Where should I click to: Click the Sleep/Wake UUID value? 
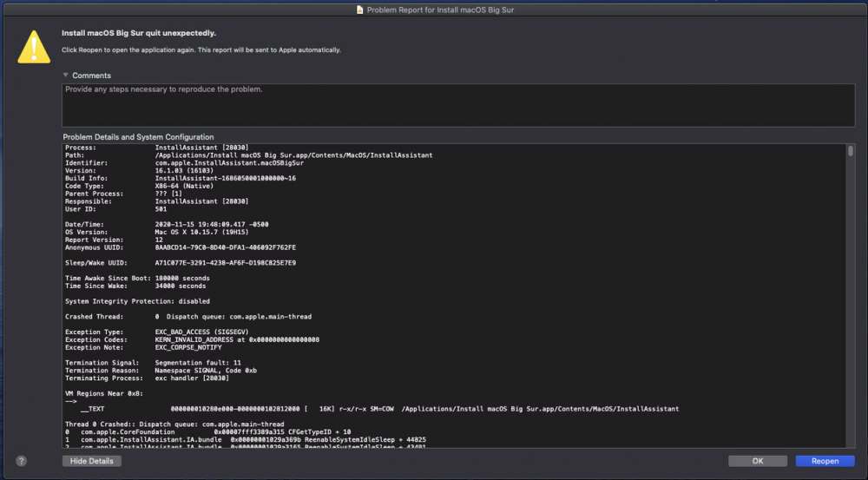tap(226, 263)
